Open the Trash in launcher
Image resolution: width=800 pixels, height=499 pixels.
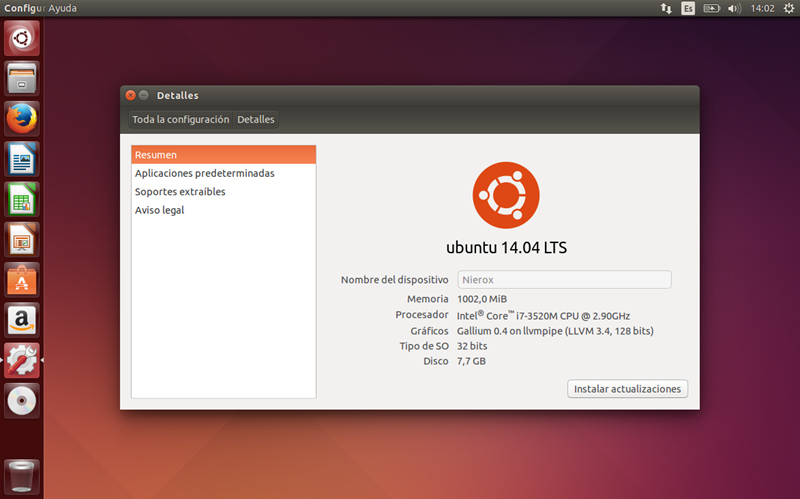(x=21, y=477)
